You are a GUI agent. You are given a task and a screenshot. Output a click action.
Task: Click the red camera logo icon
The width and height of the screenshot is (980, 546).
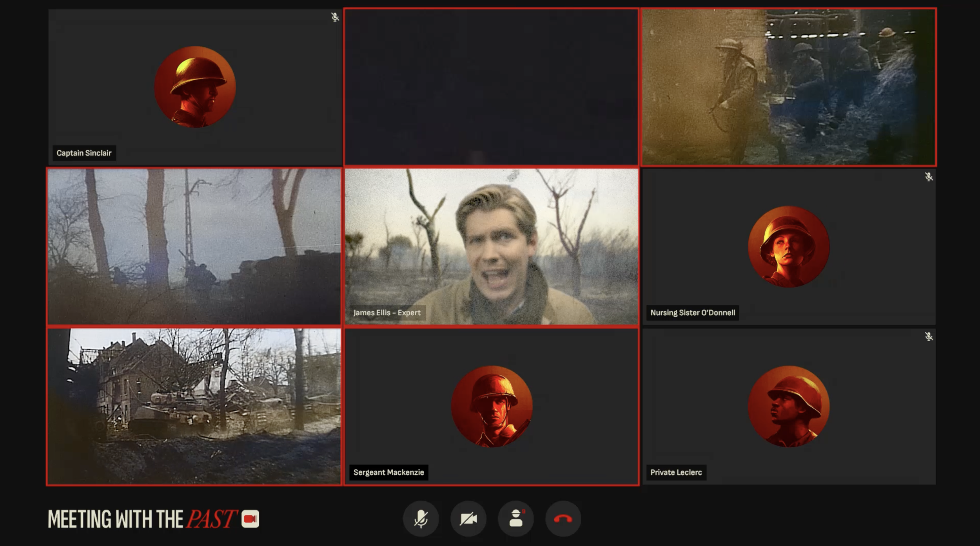pyautogui.click(x=250, y=519)
